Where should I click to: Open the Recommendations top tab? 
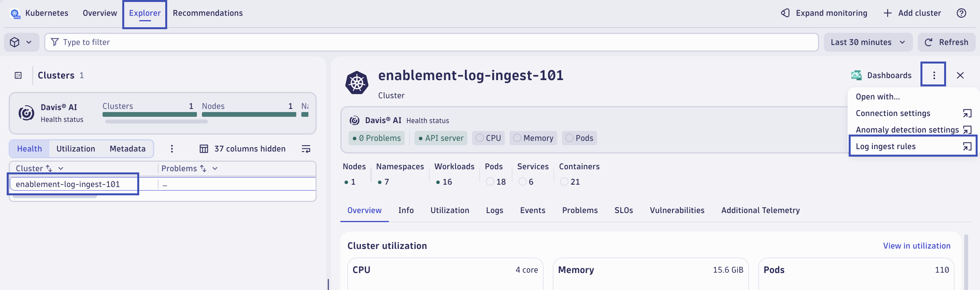pos(207,13)
